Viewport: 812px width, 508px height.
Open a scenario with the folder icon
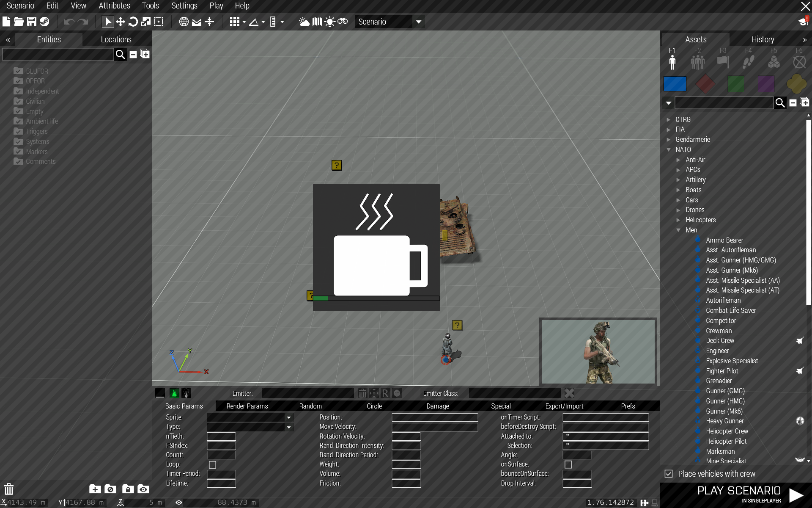(x=19, y=22)
